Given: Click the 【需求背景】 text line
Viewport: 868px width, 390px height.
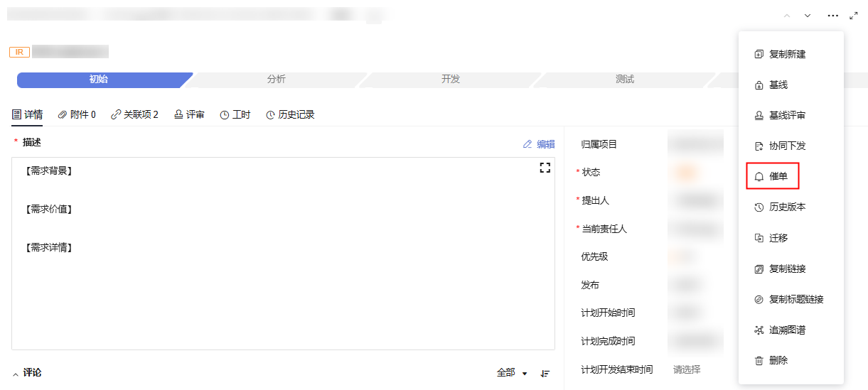Looking at the screenshot, I should [x=48, y=171].
